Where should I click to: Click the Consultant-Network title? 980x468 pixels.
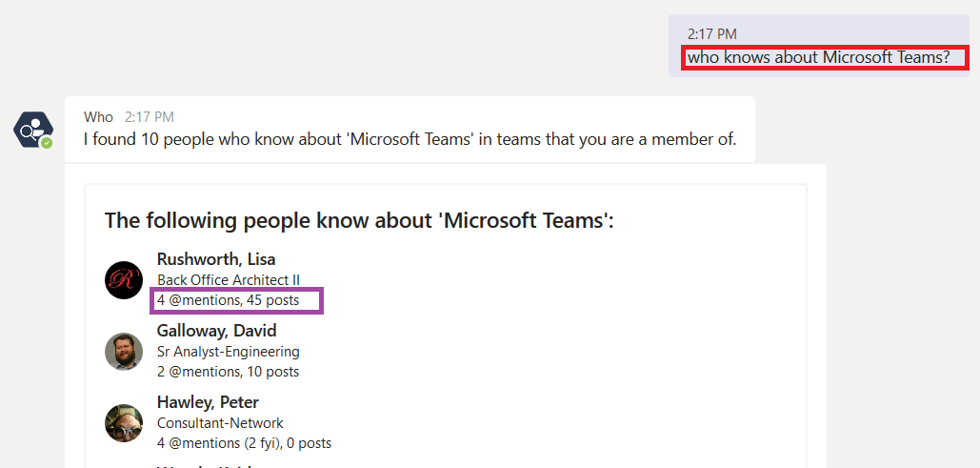[220, 423]
